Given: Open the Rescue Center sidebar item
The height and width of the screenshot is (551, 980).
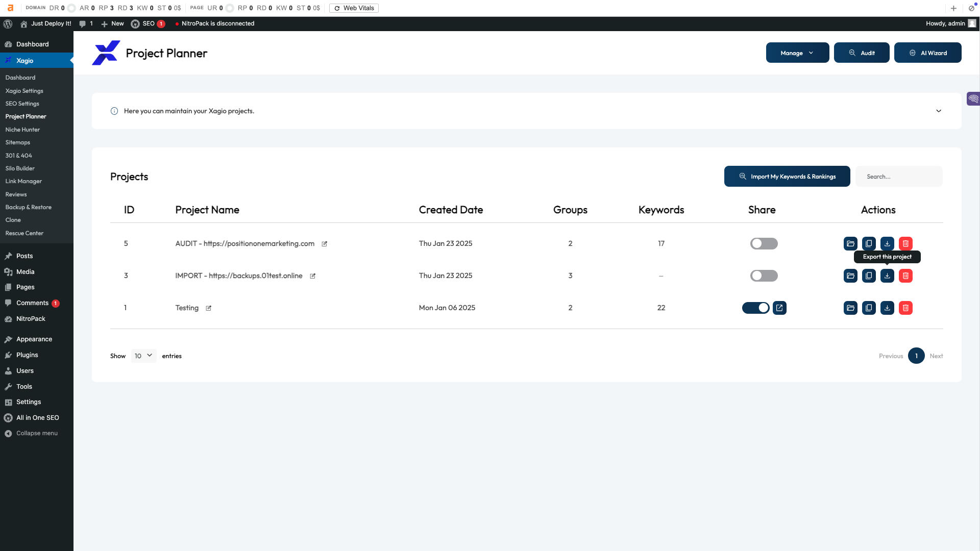Looking at the screenshot, I should click(24, 233).
